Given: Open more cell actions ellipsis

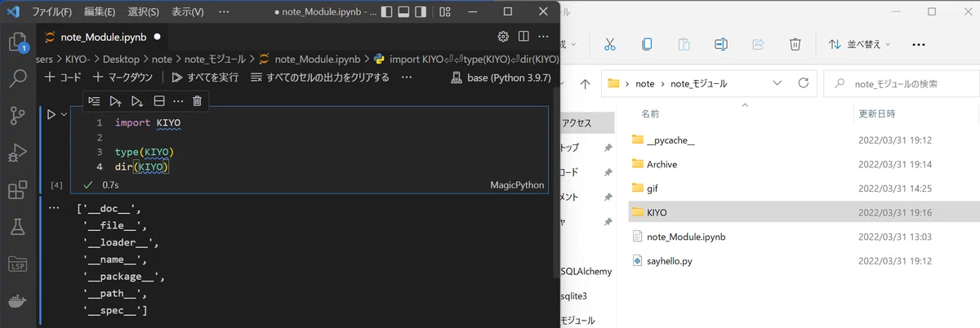Looking at the screenshot, I should click(178, 101).
